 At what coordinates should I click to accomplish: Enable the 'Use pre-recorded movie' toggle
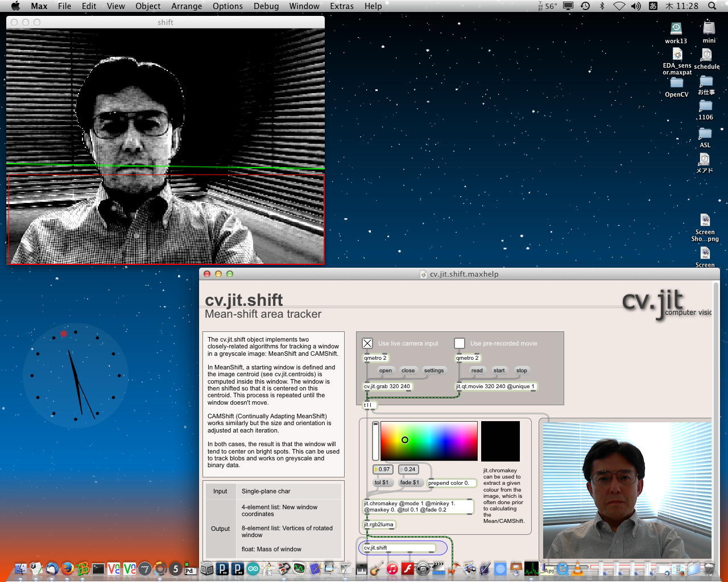click(460, 343)
